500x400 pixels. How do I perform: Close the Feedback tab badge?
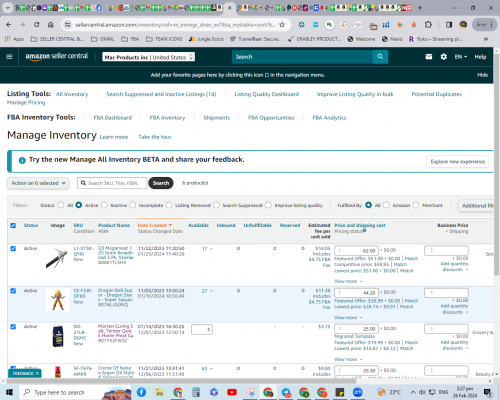point(37,373)
